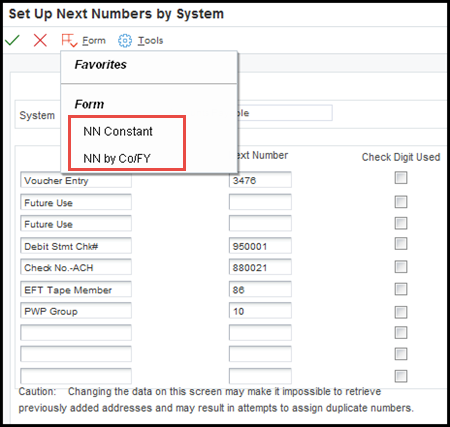This screenshot has width=450, height=427.
Task: Check the box for Check No.-ACH row
Action: click(x=401, y=267)
